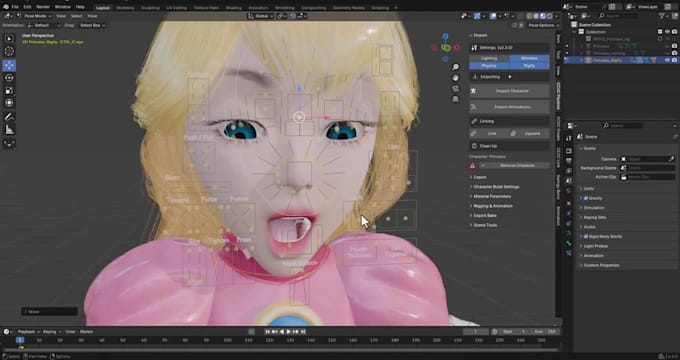Click the blue Z axis on navigation gizmo
The width and height of the screenshot is (680, 360).
coord(445,36)
